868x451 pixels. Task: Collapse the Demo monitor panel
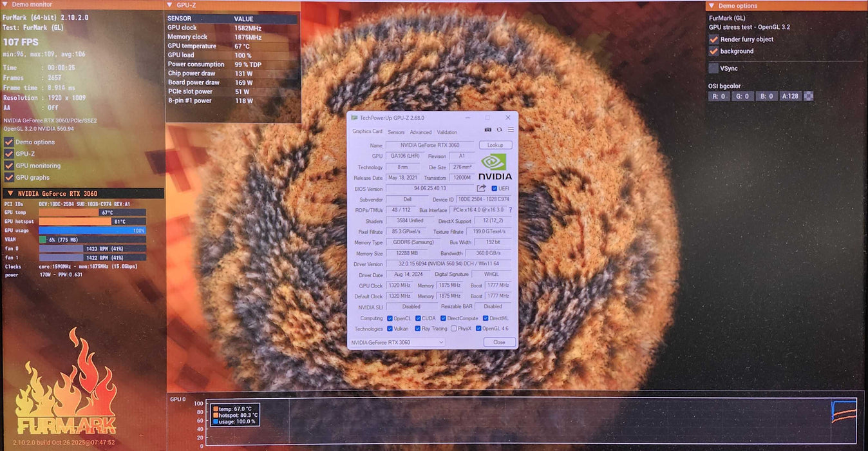pos(6,5)
